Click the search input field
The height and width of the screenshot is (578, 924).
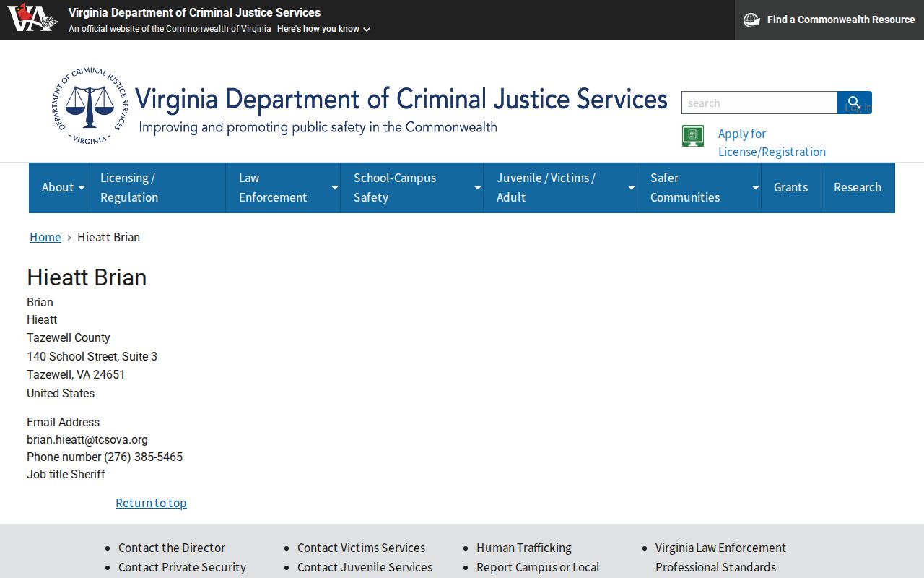[x=759, y=103]
